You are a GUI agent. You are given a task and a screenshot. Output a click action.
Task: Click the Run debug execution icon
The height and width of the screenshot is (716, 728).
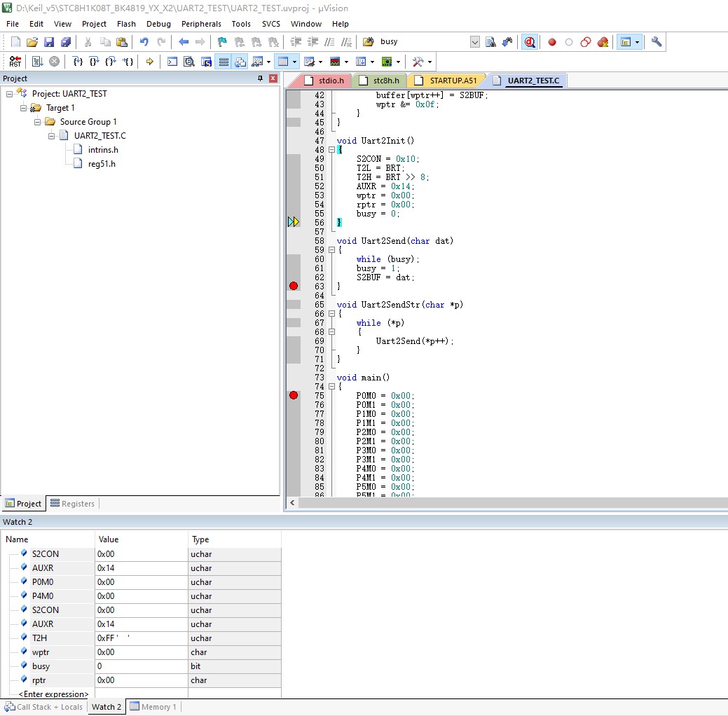[x=38, y=61]
